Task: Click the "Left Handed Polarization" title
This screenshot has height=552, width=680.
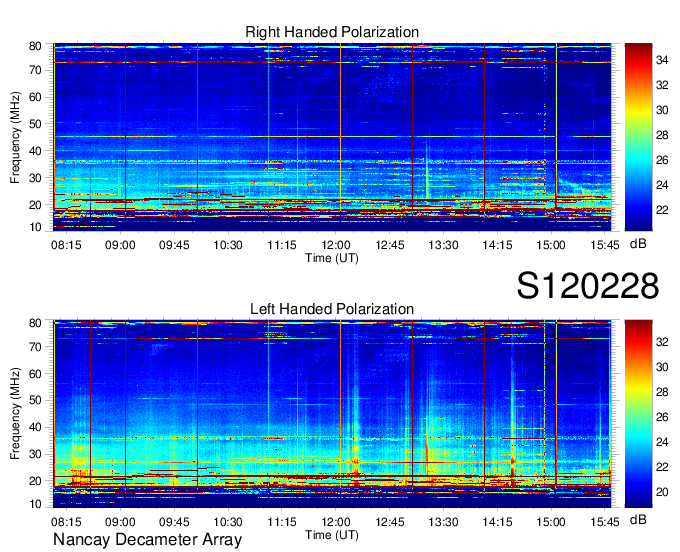Action: click(332, 309)
